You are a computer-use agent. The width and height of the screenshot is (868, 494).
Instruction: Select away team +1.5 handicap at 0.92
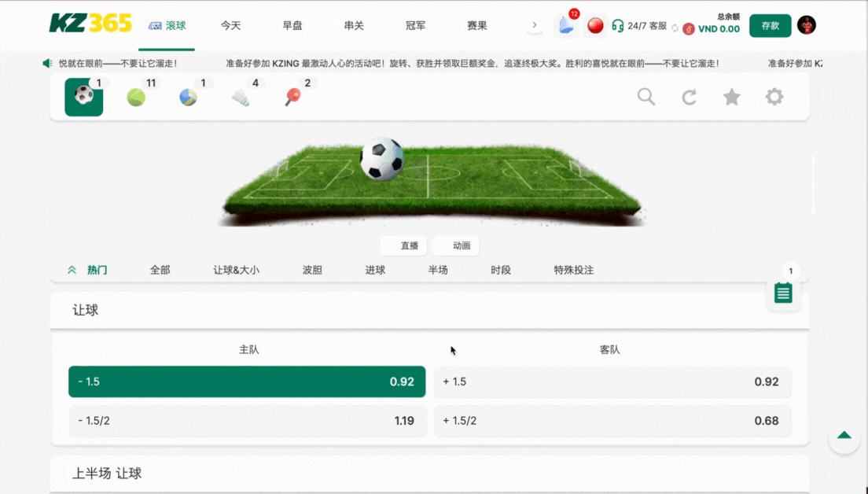[x=612, y=382]
